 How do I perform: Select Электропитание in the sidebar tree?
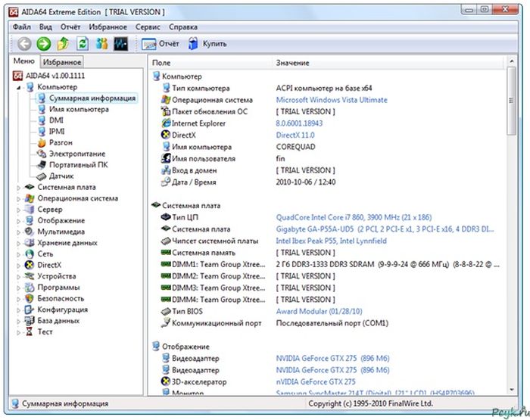pos(77,154)
